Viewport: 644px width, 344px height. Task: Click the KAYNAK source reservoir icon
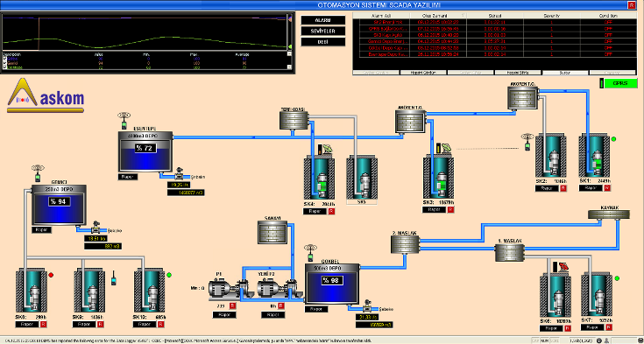click(609, 214)
